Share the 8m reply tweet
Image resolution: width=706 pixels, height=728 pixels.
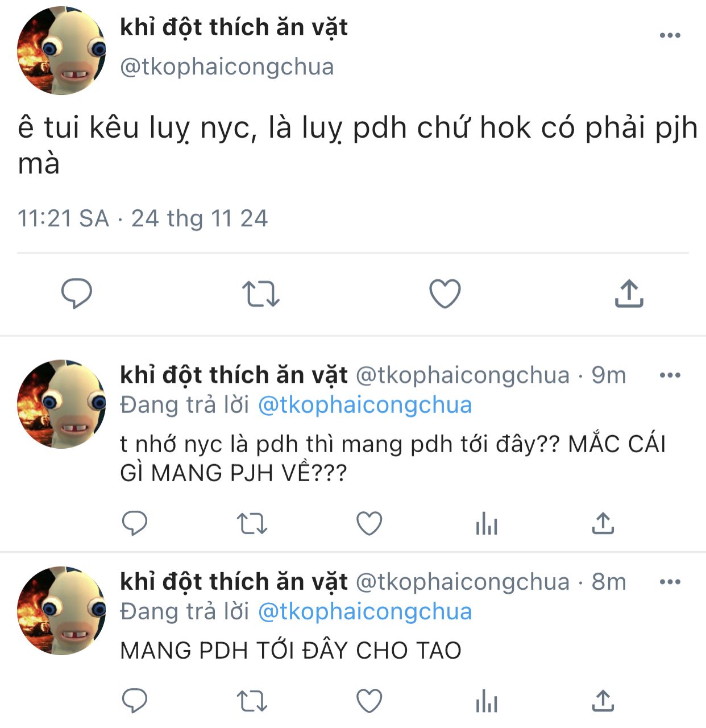pos(603,701)
